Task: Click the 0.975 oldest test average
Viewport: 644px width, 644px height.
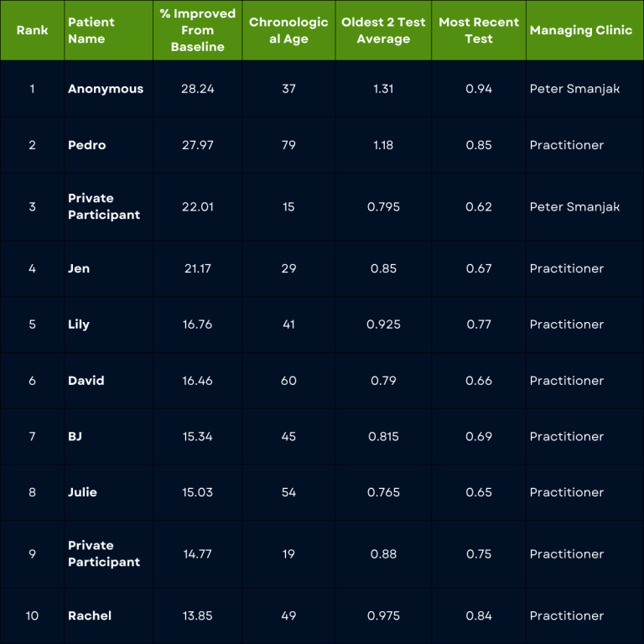Action: [383, 615]
